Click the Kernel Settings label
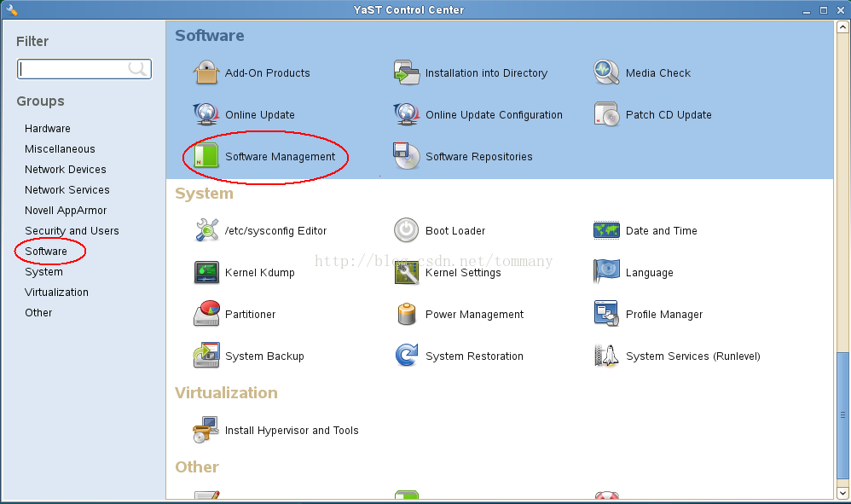Image resolution: width=851 pixels, height=504 pixels. click(463, 273)
